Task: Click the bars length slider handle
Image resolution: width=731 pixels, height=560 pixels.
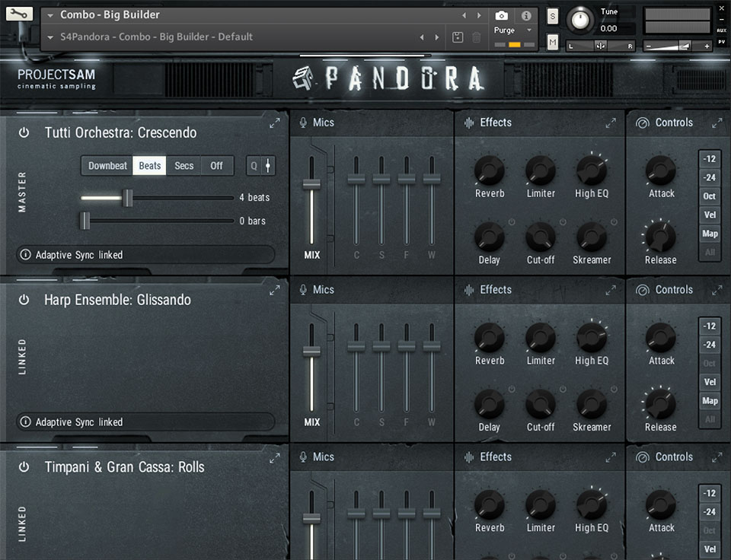Action: point(85,221)
